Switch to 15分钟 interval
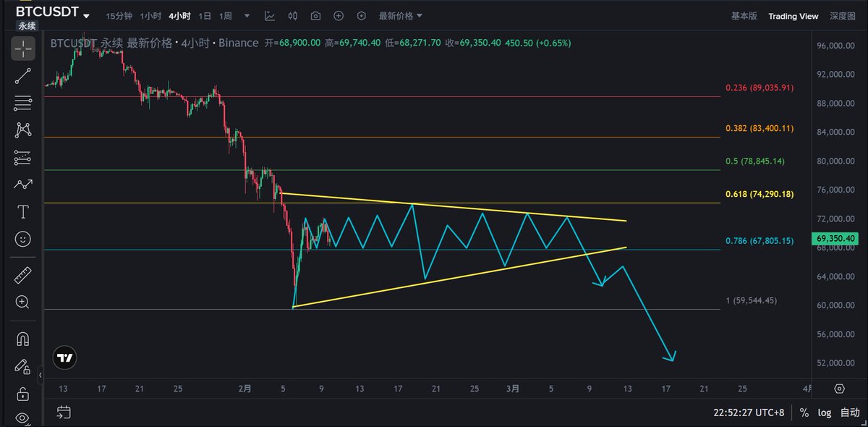The height and width of the screenshot is (427, 868). coord(119,16)
